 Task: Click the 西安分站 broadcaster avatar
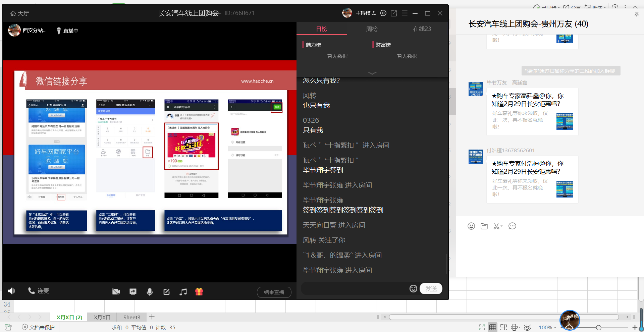pyautogui.click(x=14, y=31)
